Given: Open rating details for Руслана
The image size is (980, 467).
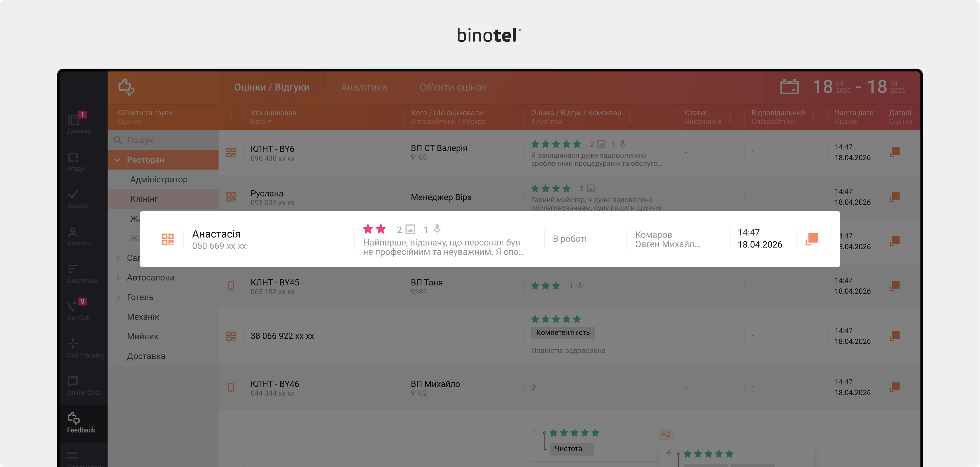Looking at the screenshot, I should (x=895, y=197).
